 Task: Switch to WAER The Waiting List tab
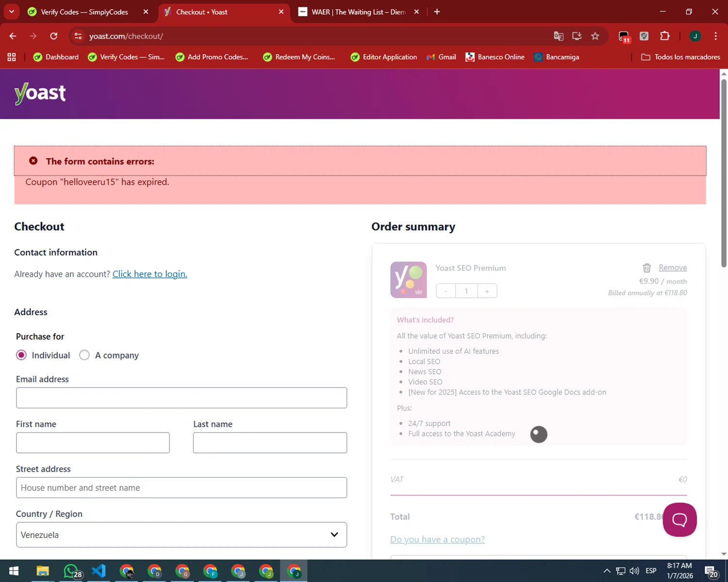359,12
